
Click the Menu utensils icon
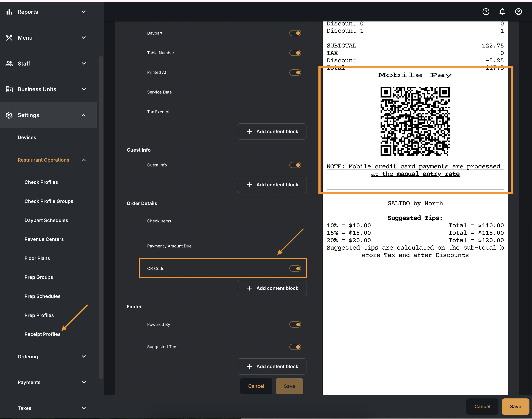pos(9,38)
